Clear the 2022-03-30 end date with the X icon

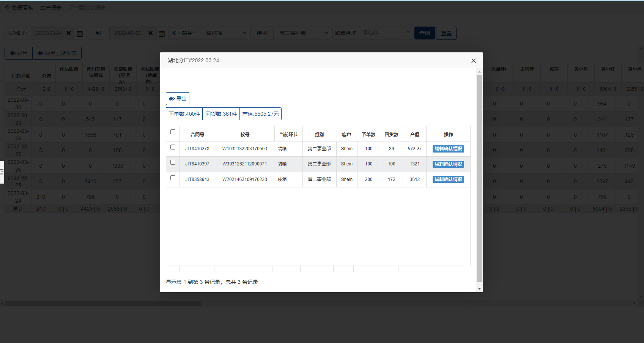click(151, 33)
